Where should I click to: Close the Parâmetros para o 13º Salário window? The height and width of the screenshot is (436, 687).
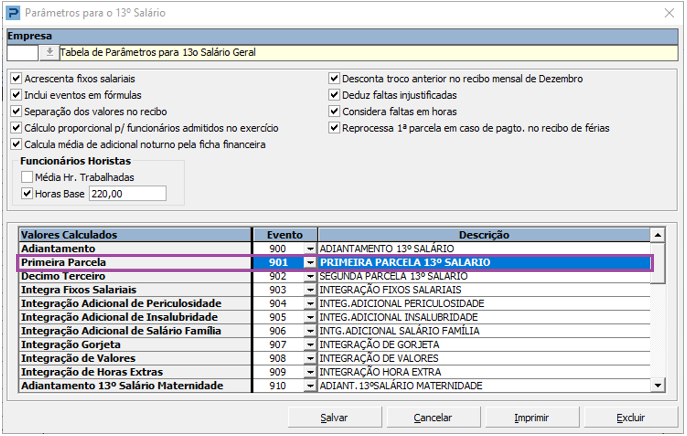[667, 13]
